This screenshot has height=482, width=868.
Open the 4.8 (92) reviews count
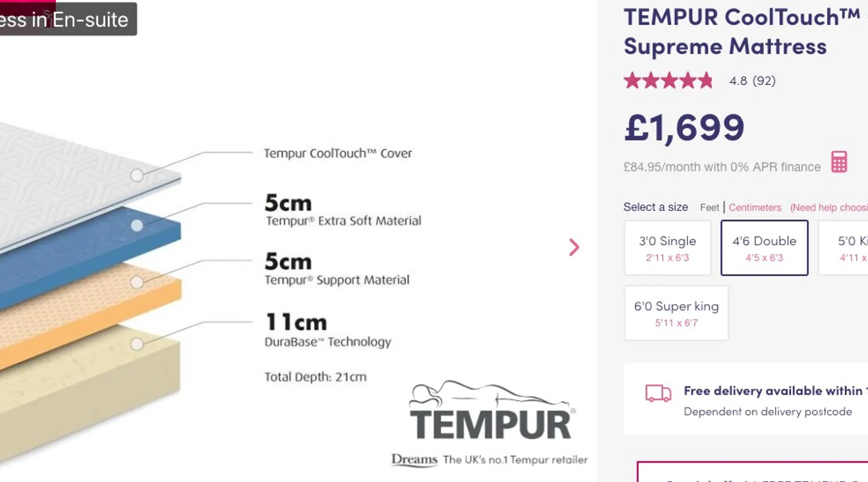[752, 81]
